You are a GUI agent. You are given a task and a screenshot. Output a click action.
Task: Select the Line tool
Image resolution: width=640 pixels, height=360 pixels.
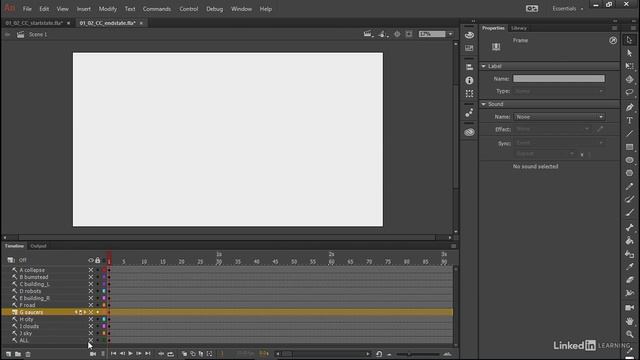pos(629,133)
